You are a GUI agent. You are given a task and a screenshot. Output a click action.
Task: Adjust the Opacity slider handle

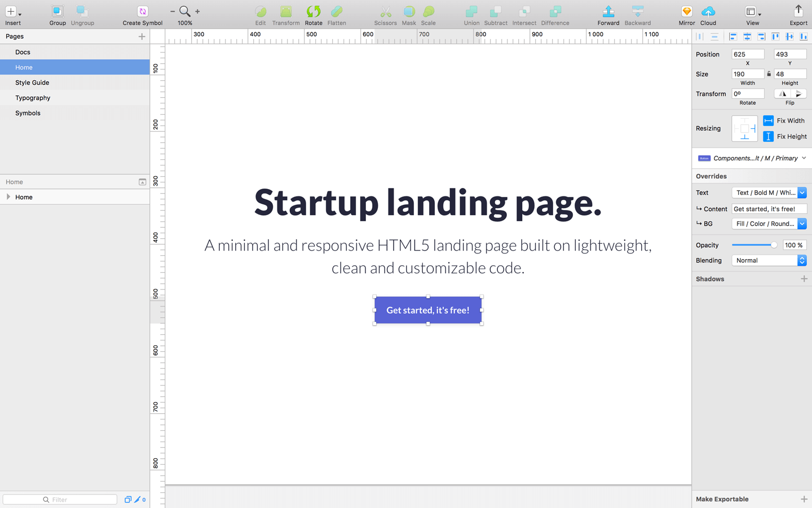click(x=774, y=245)
